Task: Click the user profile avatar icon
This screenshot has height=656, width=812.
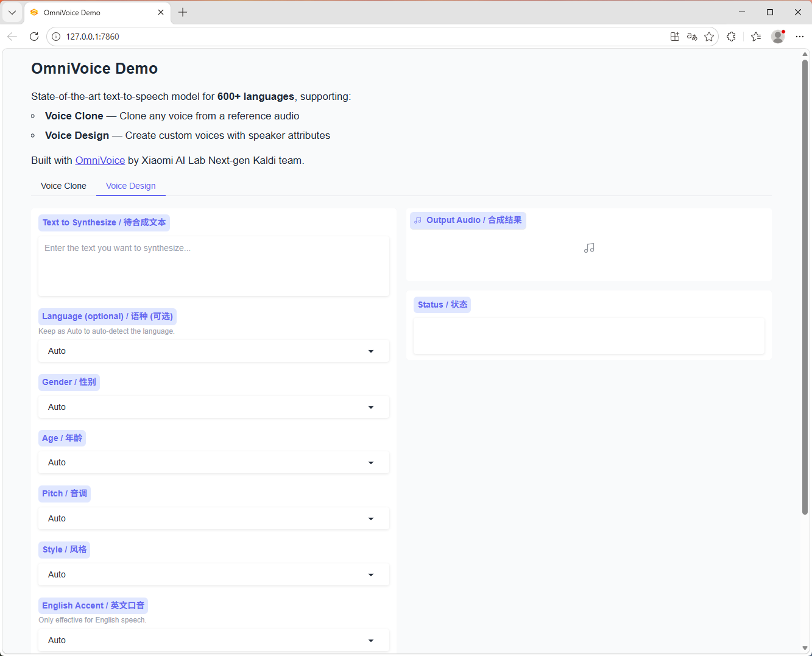Action: point(778,37)
